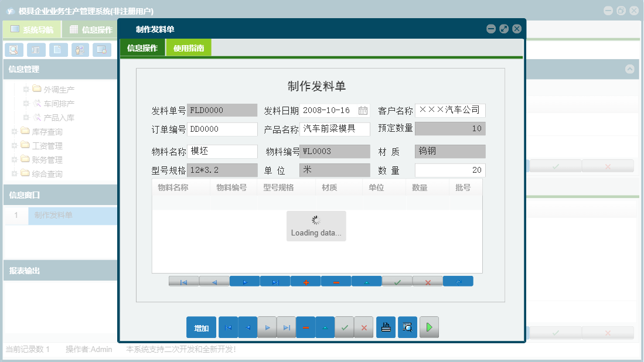Image resolution: width=644 pixels, height=362 pixels.
Task: Cancel with the red X in navigator bar
Action: 427,281
